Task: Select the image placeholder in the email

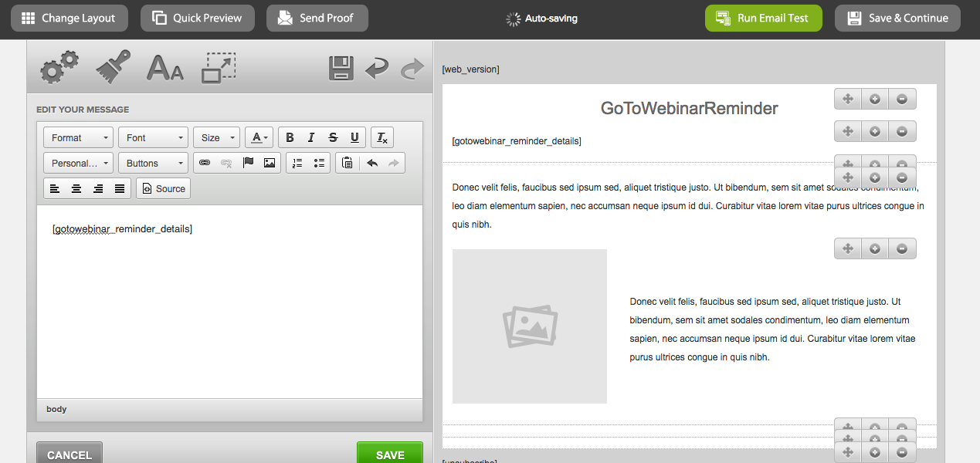Action: coord(530,326)
